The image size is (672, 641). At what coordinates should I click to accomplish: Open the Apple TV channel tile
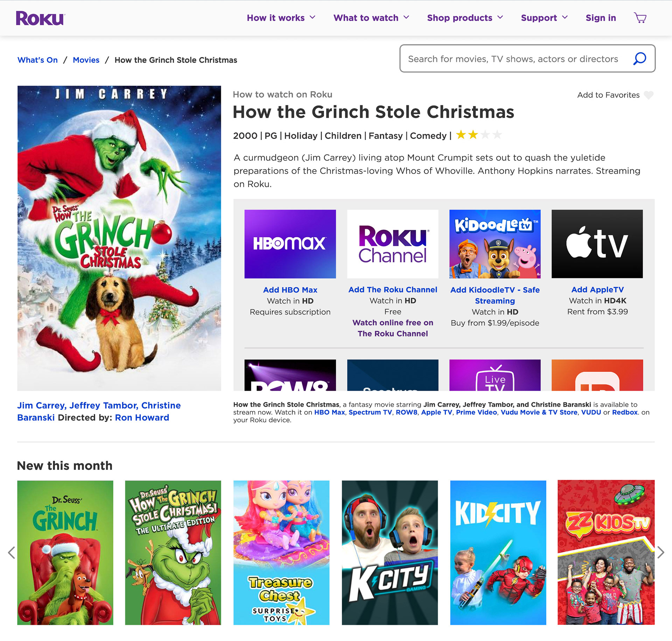pos(597,244)
